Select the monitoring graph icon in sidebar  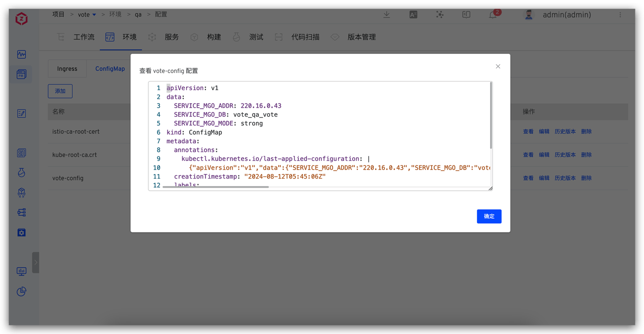click(21, 54)
